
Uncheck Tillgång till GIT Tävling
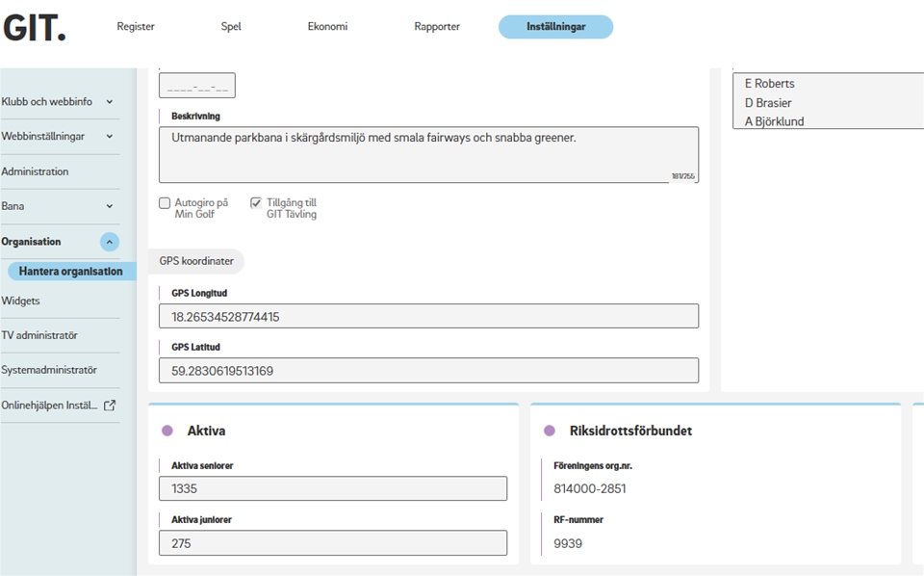pyautogui.click(x=256, y=203)
